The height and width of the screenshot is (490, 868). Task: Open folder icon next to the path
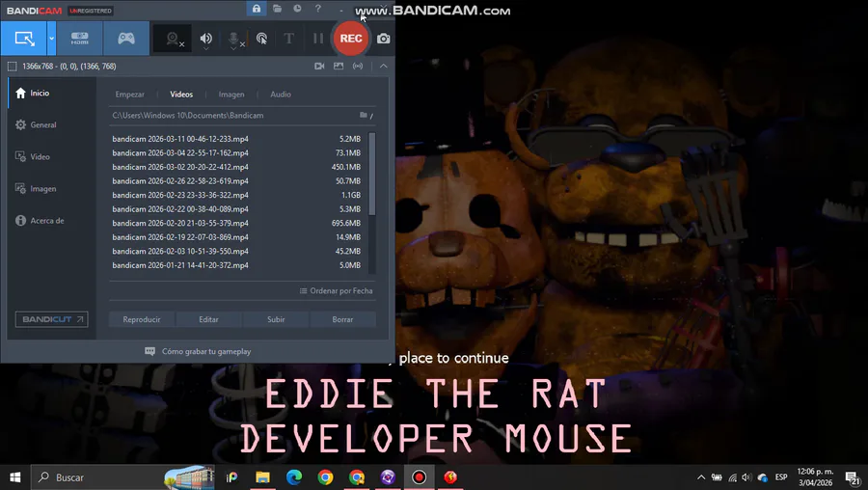tap(366, 115)
